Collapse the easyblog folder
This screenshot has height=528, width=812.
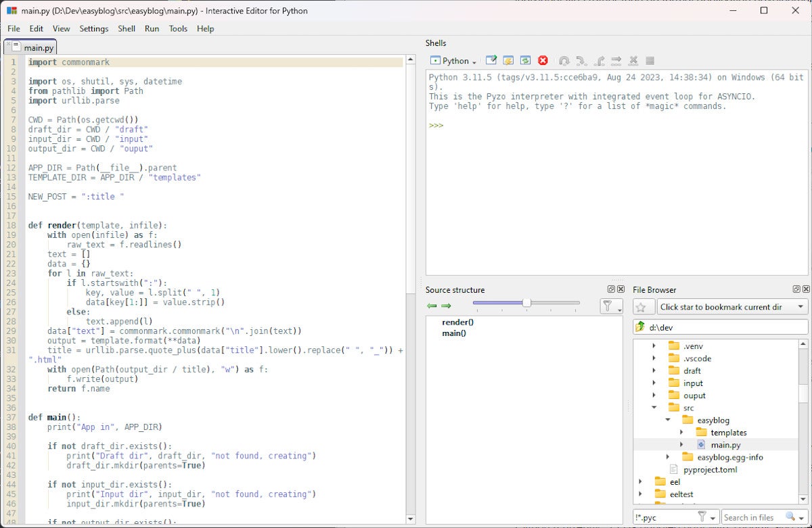(x=668, y=420)
